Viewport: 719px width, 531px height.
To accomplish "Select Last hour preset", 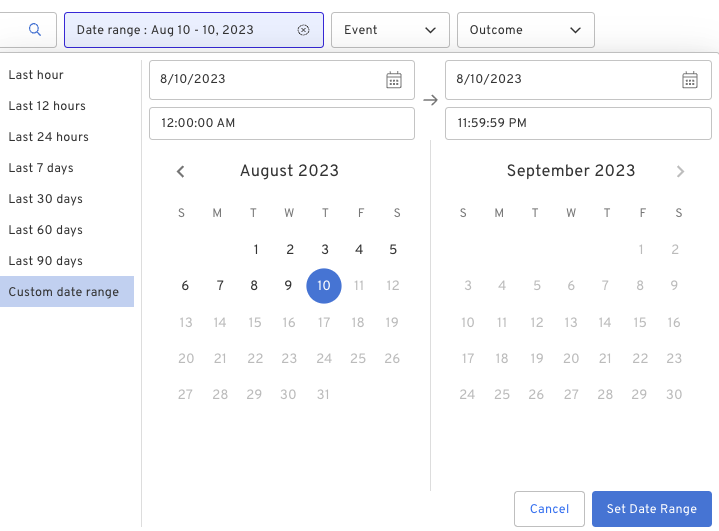I will (x=36, y=75).
